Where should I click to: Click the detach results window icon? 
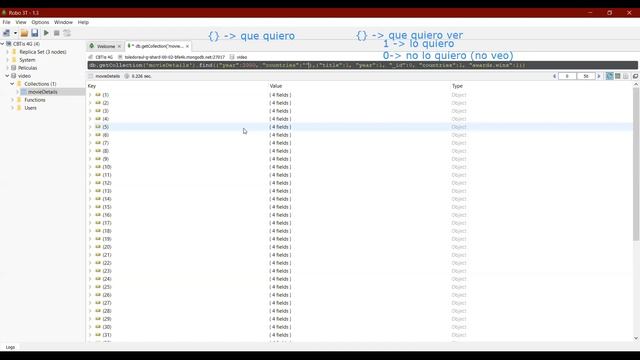click(x=635, y=76)
